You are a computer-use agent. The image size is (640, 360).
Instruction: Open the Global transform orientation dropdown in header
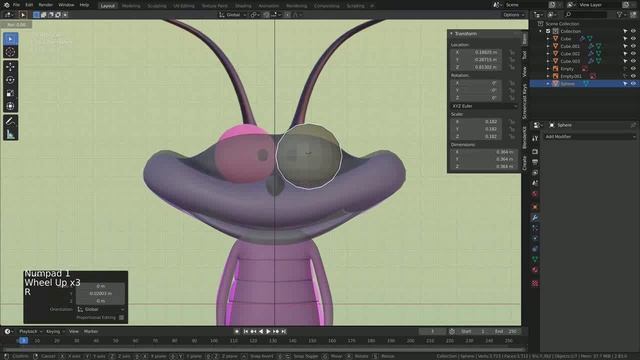(x=233, y=15)
